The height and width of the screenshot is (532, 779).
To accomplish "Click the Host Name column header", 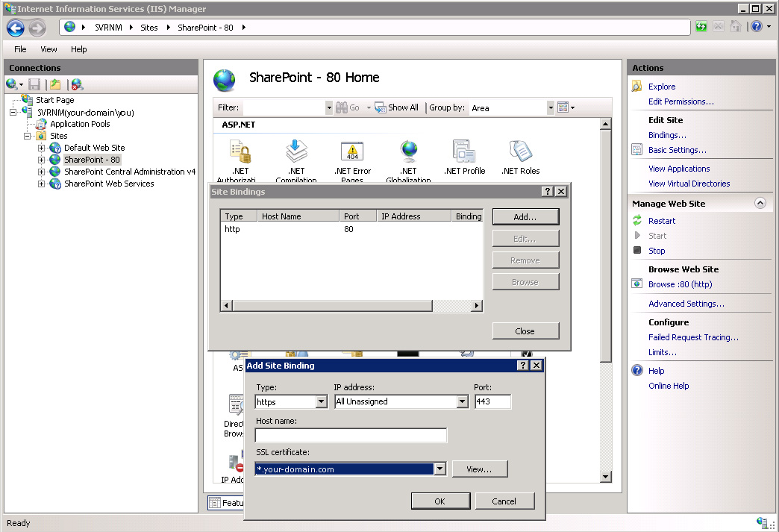I will tap(298, 216).
